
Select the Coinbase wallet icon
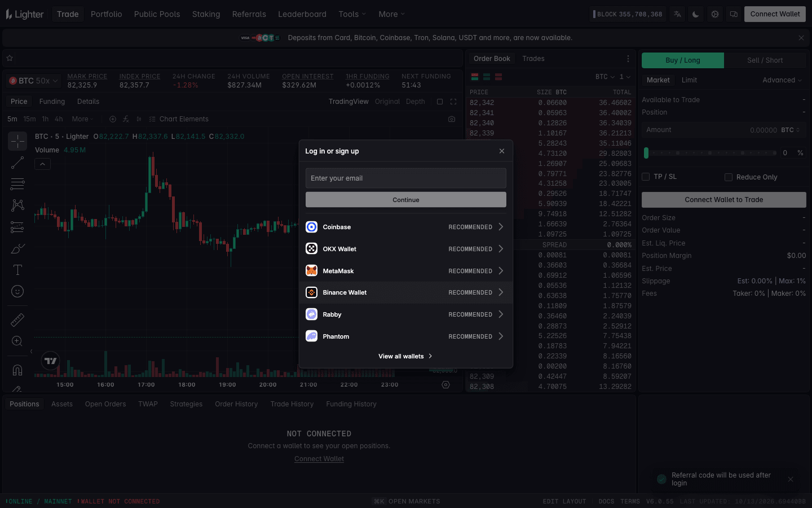[311, 227]
